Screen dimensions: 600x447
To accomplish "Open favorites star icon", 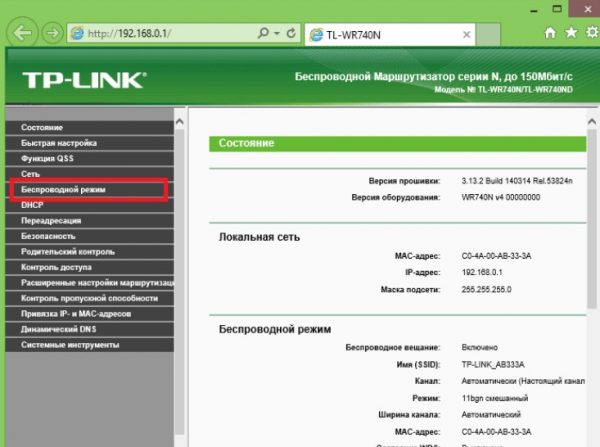I will click(571, 33).
